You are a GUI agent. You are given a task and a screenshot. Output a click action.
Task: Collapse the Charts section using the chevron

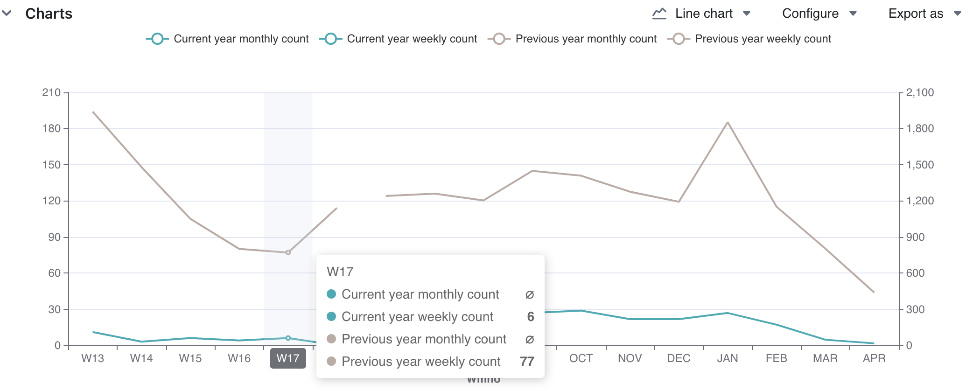pyautogui.click(x=7, y=13)
